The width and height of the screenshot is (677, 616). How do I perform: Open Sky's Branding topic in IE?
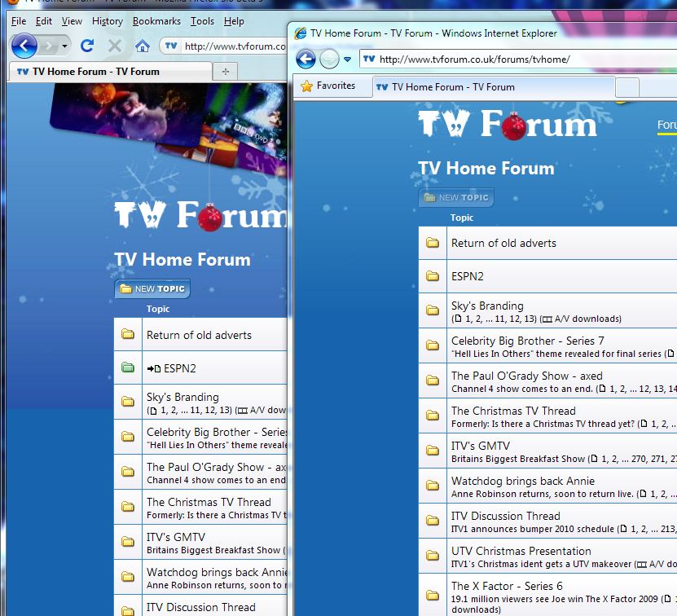[487, 306]
